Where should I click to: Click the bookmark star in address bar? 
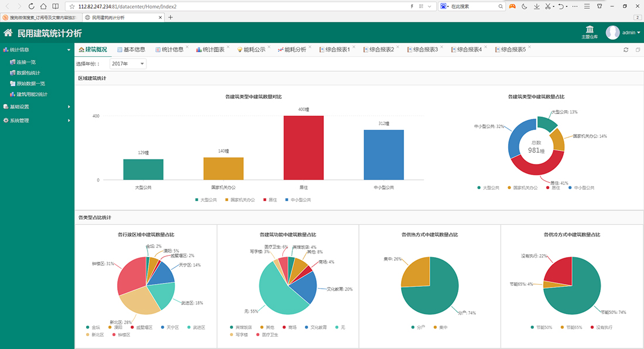[71, 6]
